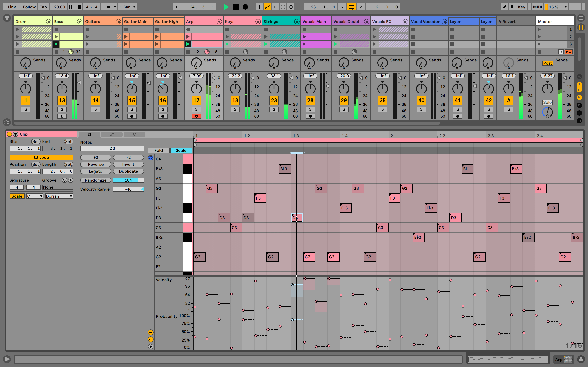Enable automation arm in the toolbar

pyautogui.click(x=267, y=7)
